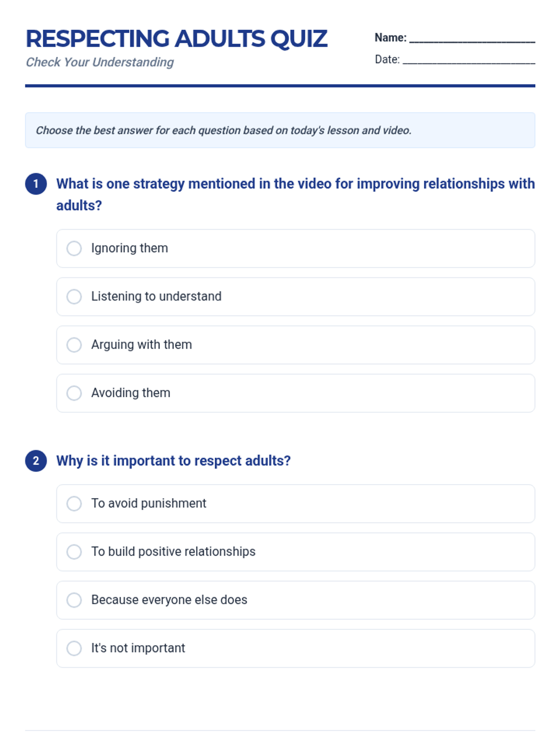Image resolution: width=560 pixels, height=747 pixels.
Task: Mark 'Arguing with them' radio button
Action: coord(74,345)
